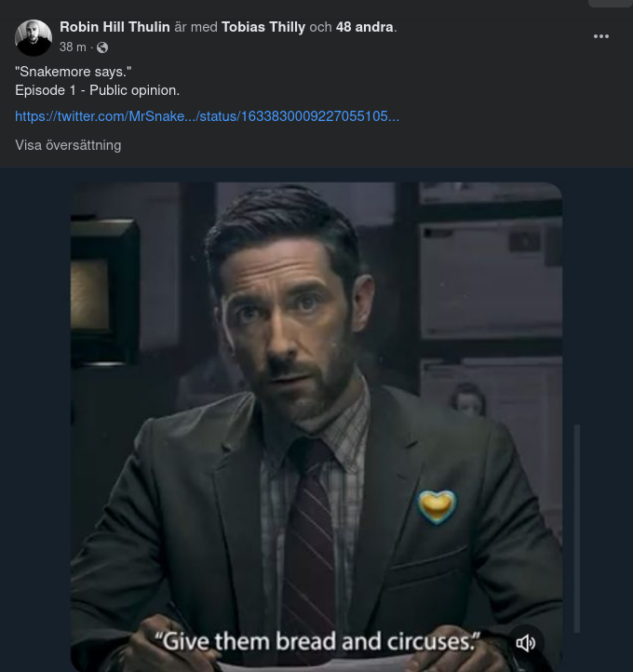Click the Robin Hill Thulin author name
The image size is (633, 672).
(114, 27)
